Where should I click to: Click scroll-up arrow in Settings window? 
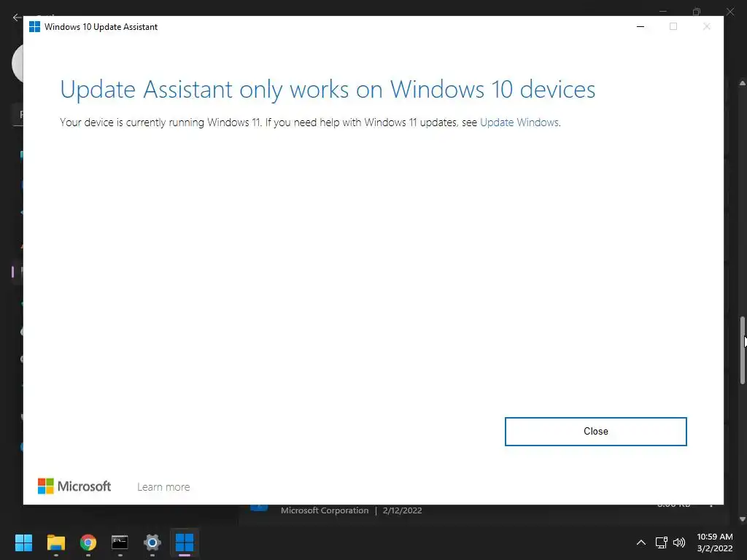pyautogui.click(x=742, y=83)
